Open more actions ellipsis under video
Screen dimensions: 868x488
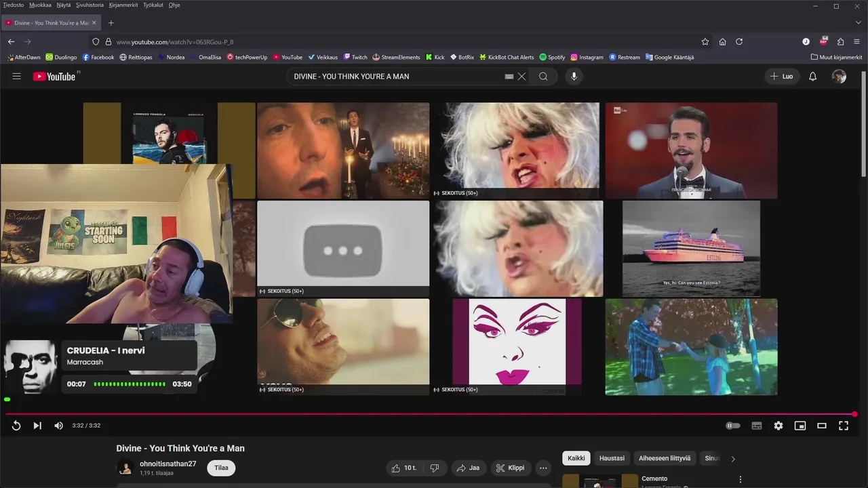pyautogui.click(x=543, y=468)
